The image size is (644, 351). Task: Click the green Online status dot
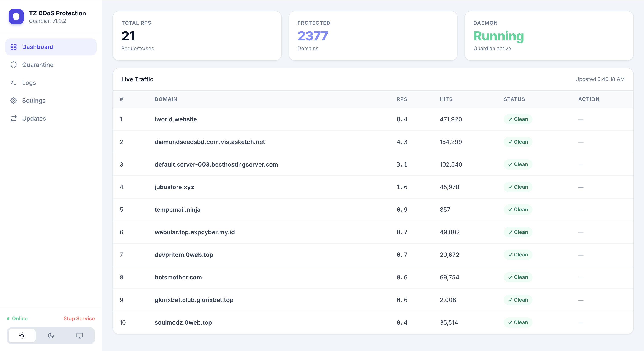point(8,318)
